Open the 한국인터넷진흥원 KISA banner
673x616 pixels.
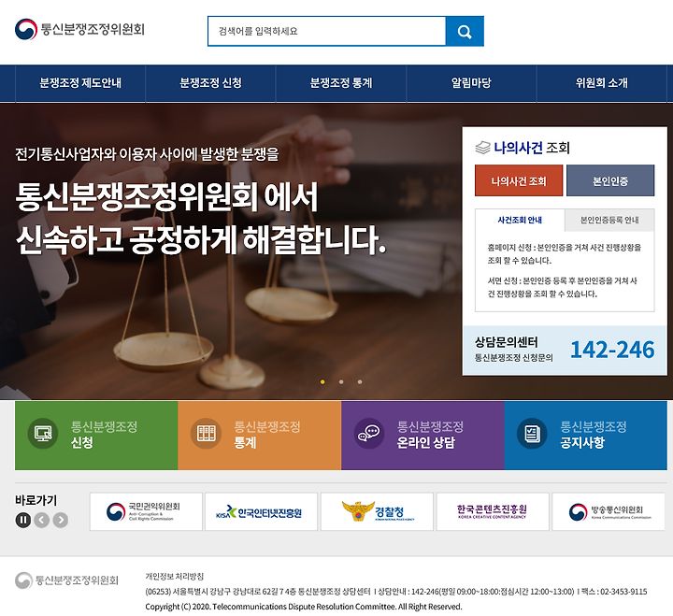(261, 511)
